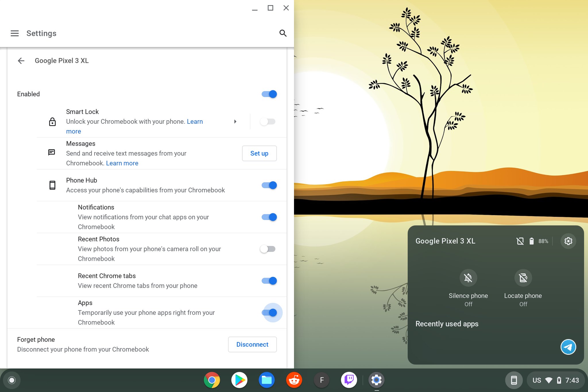
Task: Go back using the arrow beside Google Pixel 3 XL
Action: point(21,61)
